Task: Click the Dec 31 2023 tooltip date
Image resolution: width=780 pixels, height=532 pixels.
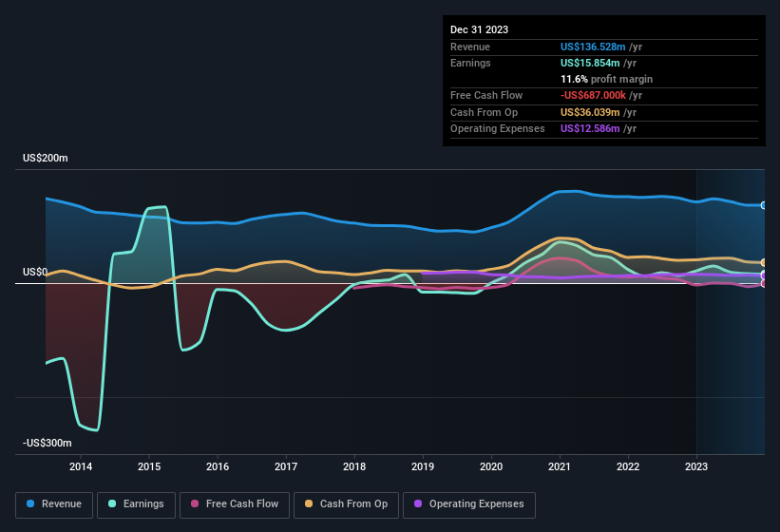Action: pyautogui.click(x=479, y=29)
